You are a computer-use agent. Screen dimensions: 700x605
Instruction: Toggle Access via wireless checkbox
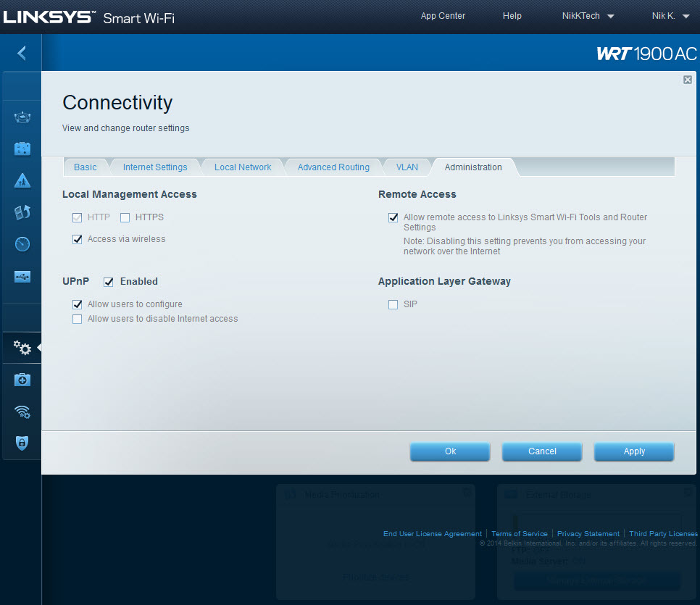78,239
